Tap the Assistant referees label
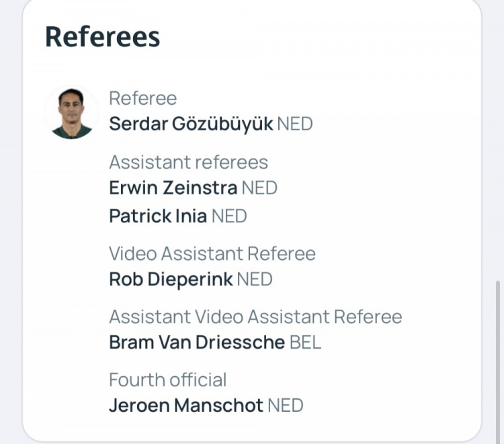Viewport: 504px width, 444px height. 188,163
